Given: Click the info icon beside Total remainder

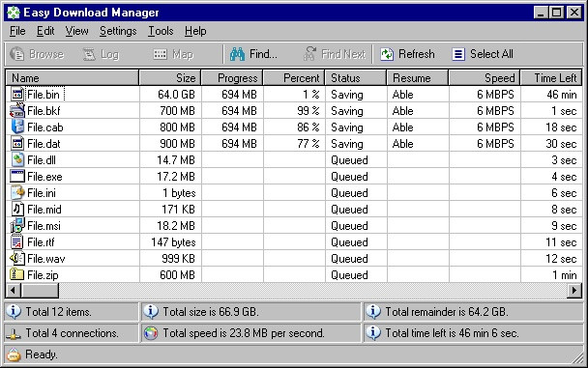Looking at the screenshot, I should [x=373, y=311].
